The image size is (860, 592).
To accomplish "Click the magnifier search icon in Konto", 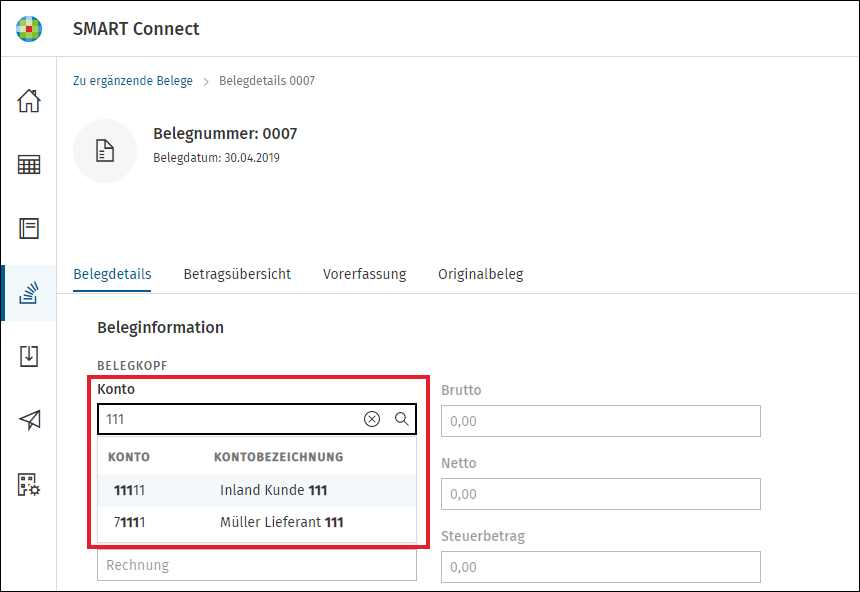I will pyautogui.click(x=401, y=419).
